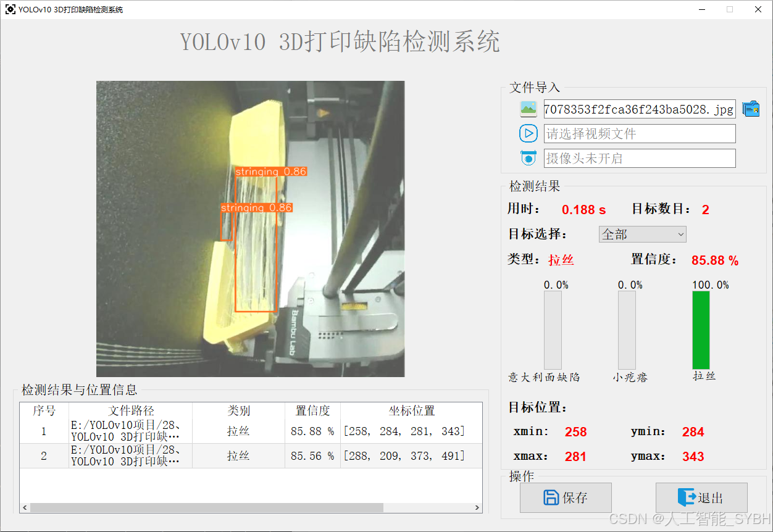Viewport: 773px width, 532px height.
Task: Click the 摄像头未开启 field
Action: [640, 158]
